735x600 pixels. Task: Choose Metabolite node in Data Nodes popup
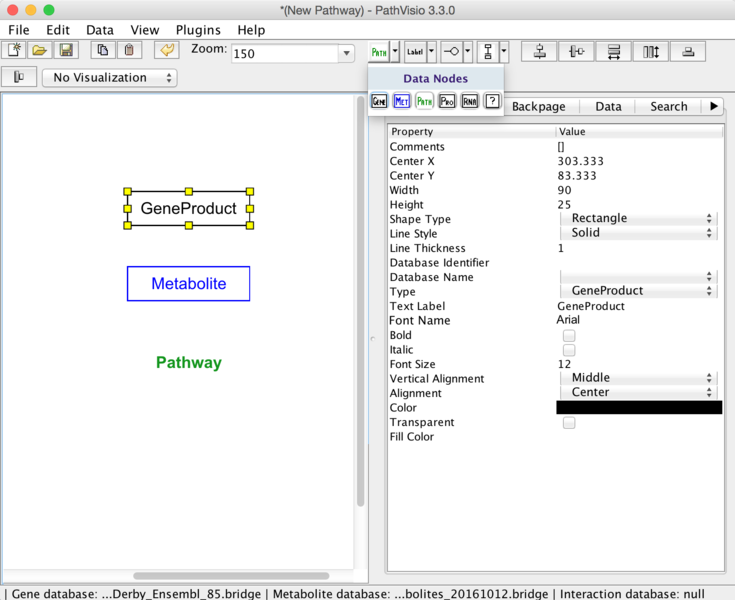pyautogui.click(x=402, y=101)
